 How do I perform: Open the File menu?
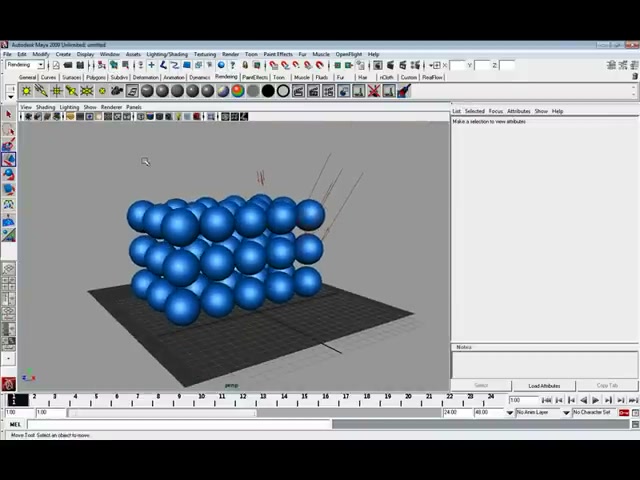(x=7, y=54)
